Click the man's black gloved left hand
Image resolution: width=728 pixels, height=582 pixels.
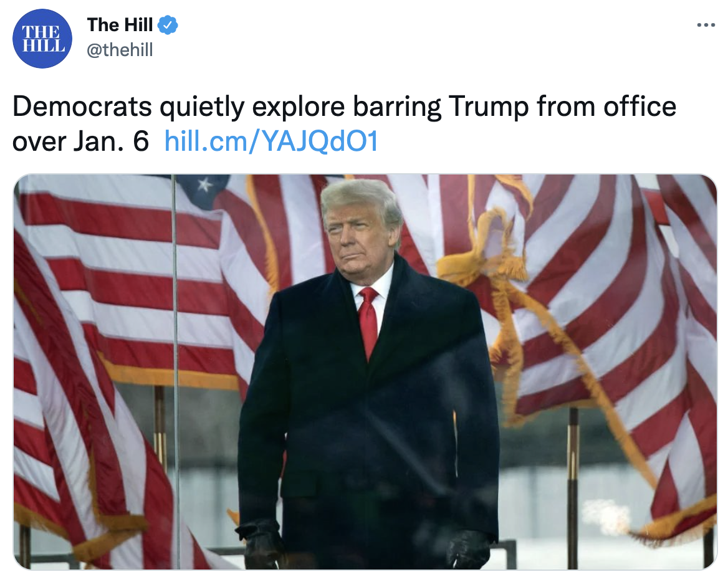tap(468, 550)
